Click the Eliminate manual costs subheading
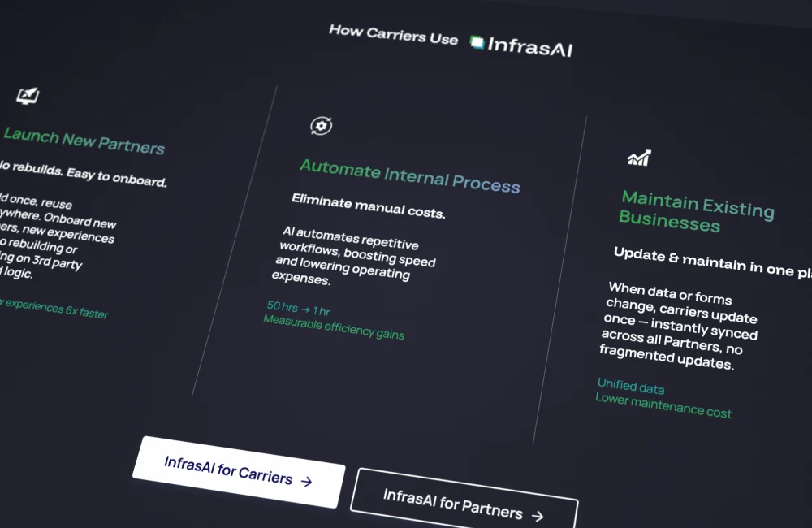Screen dimensions: 812x528 tap(369, 206)
